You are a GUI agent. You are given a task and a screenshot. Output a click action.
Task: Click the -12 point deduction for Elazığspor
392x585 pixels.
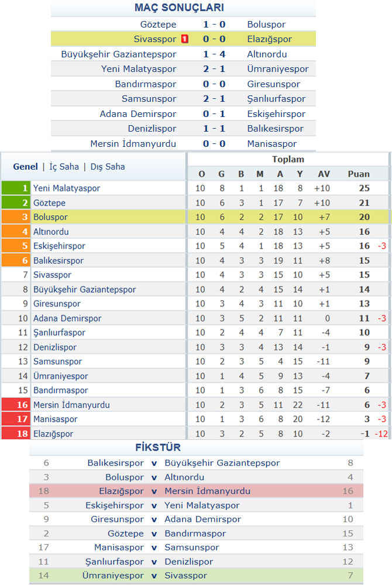381,434
